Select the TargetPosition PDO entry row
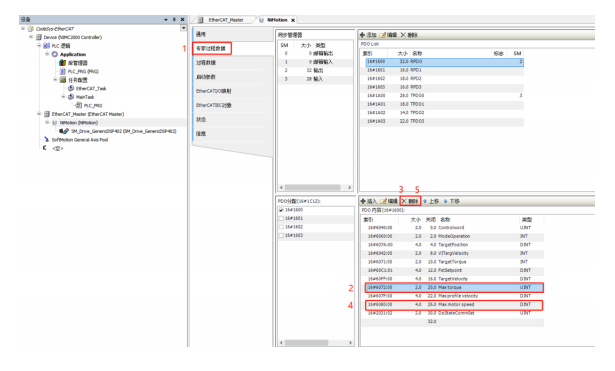The image size is (615, 371). click(x=452, y=245)
